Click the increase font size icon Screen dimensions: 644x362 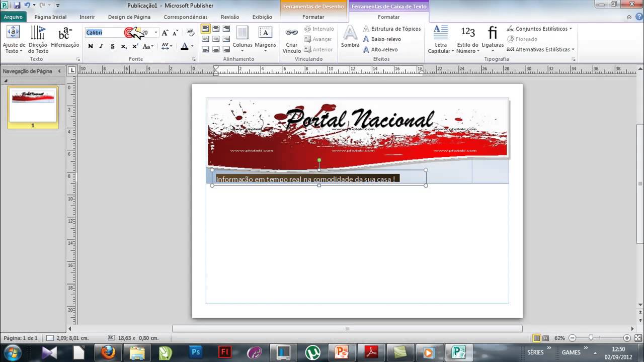pyautogui.click(x=165, y=33)
